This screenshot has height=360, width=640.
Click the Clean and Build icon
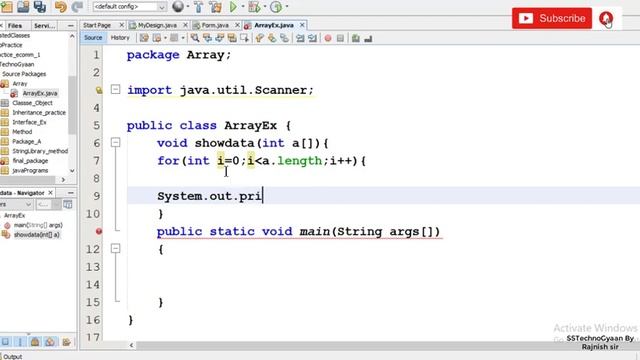click(x=216, y=7)
